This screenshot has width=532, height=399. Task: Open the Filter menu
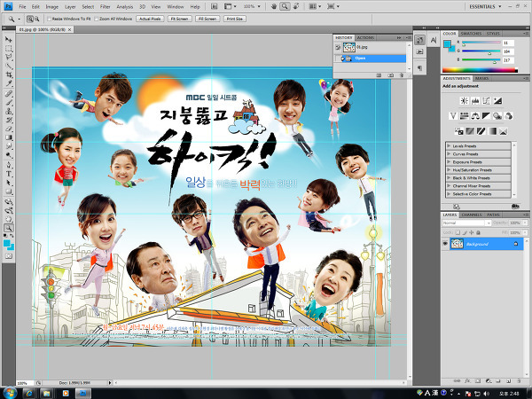click(x=106, y=6)
